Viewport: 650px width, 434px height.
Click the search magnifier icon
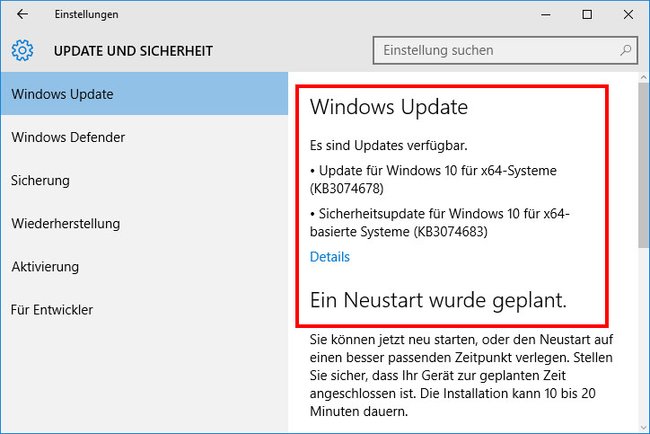coord(626,50)
